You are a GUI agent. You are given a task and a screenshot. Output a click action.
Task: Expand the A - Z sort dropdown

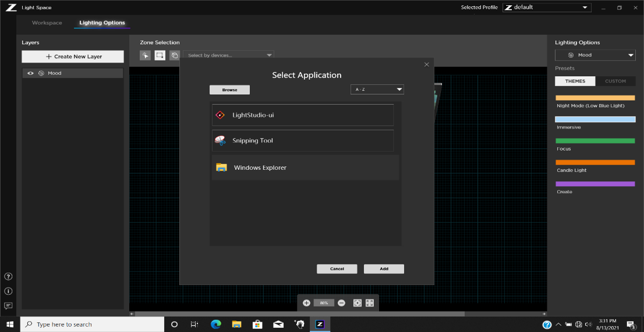click(377, 90)
